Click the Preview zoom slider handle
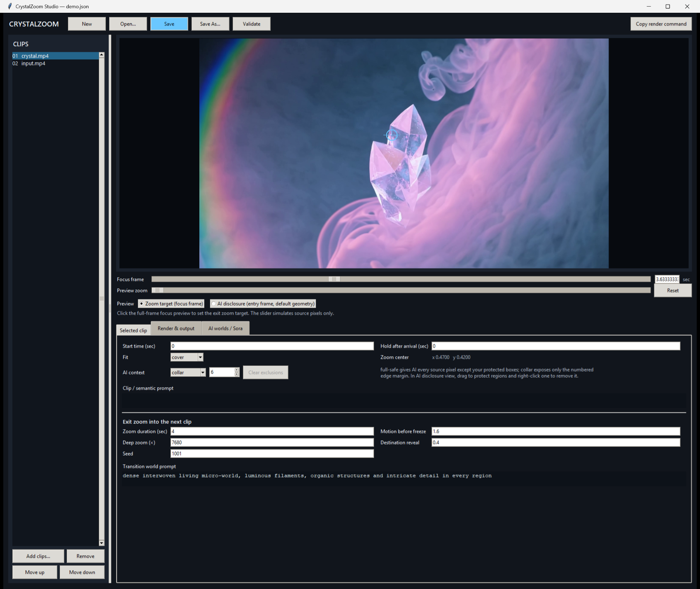Viewport: 700px width, 589px height. tap(158, 290)
